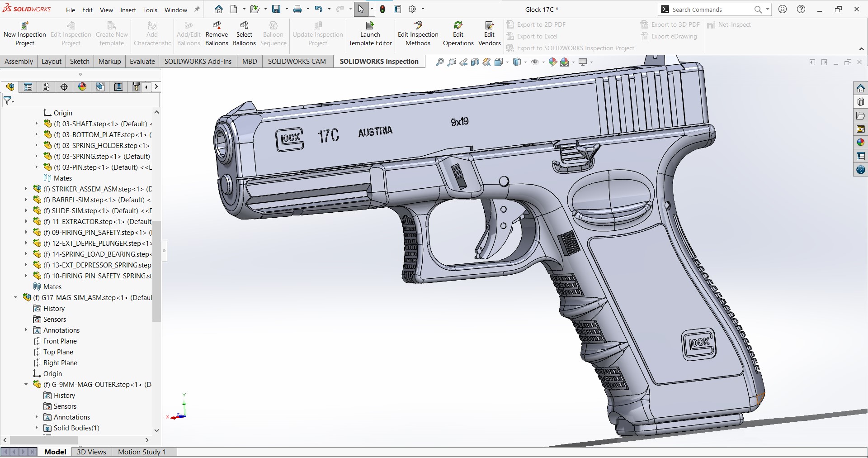Collapse the G17-MAG-SIM_ASM.step node
Image resolution: width=868 pixels, height=458 pixels.
coord(16,297)
